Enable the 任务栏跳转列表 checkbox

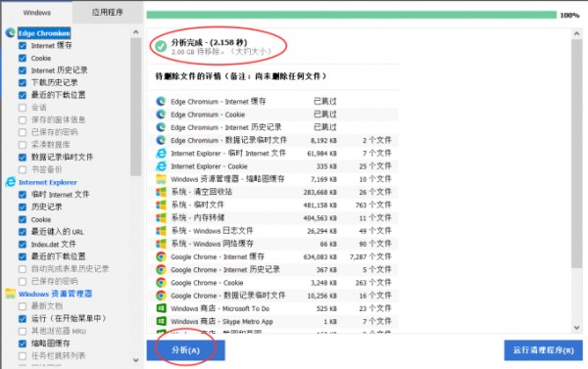pos(23,355)
